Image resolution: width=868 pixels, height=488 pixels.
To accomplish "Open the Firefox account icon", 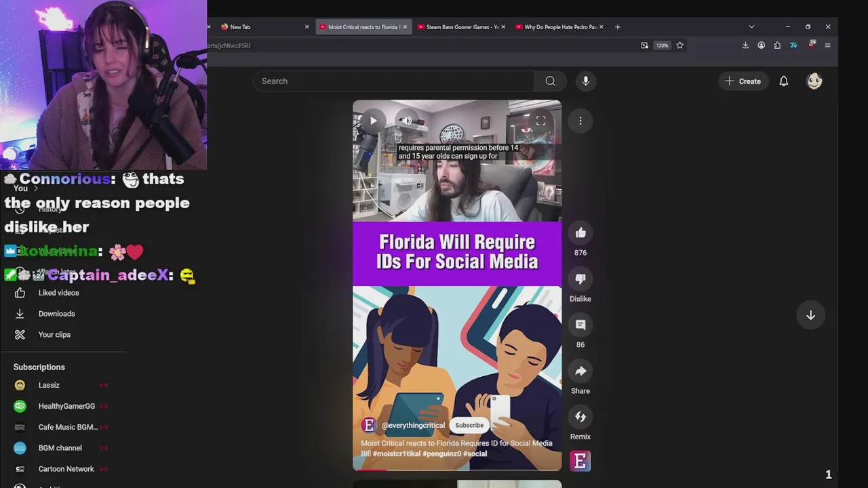I will pos(762,45).
